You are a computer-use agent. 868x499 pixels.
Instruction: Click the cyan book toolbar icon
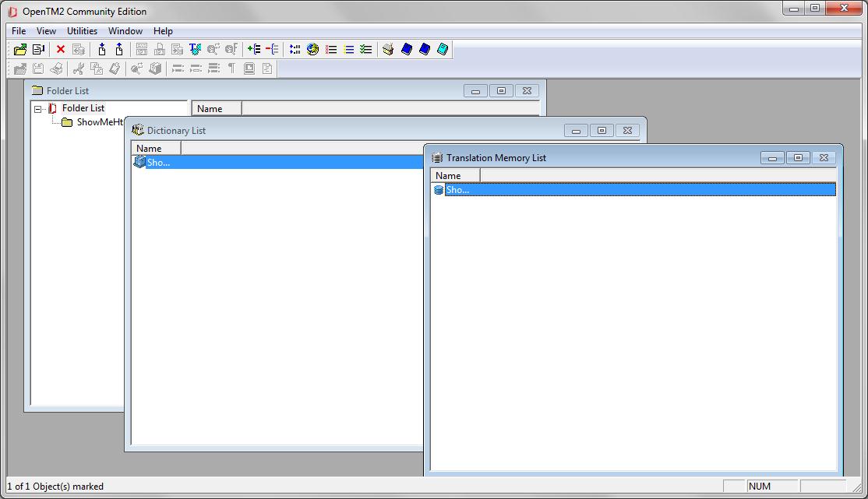coord(443,49)
